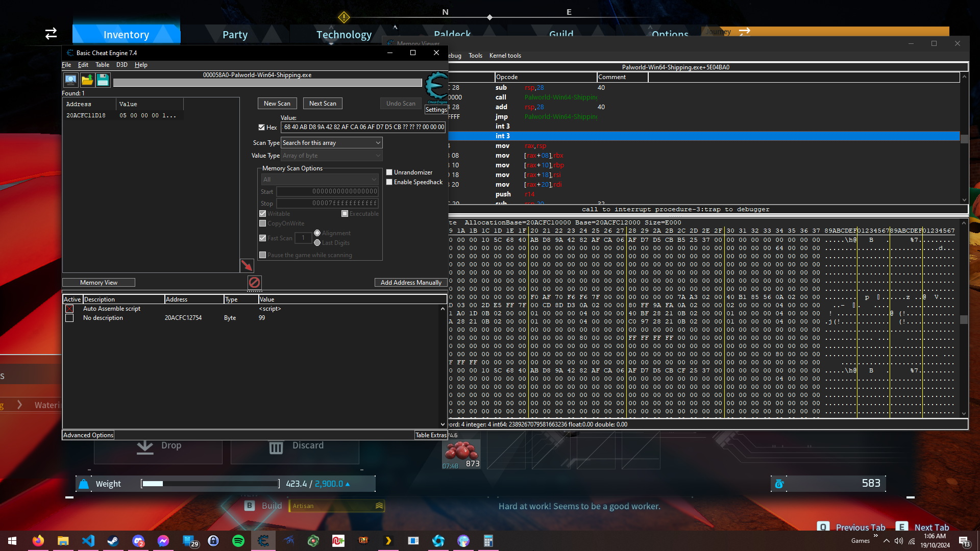
Task: Click the red arrow copy-to-address-list icon
Action: [x=247, y=265]
